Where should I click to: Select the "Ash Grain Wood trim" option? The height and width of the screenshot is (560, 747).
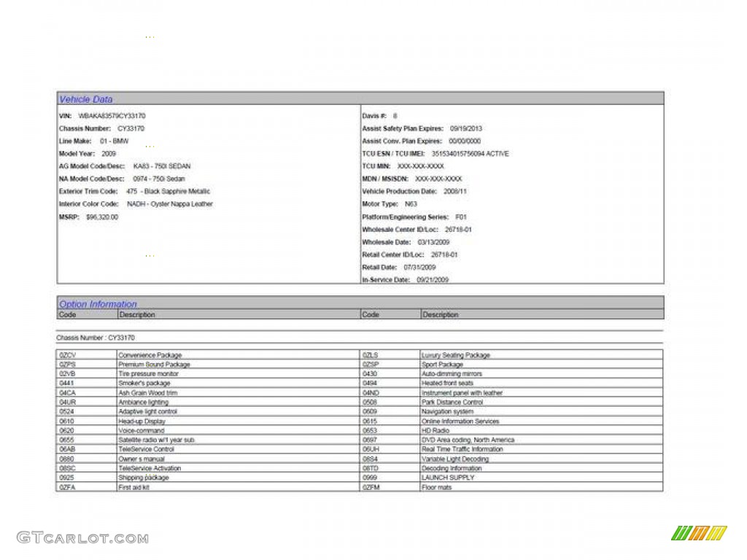147,393
